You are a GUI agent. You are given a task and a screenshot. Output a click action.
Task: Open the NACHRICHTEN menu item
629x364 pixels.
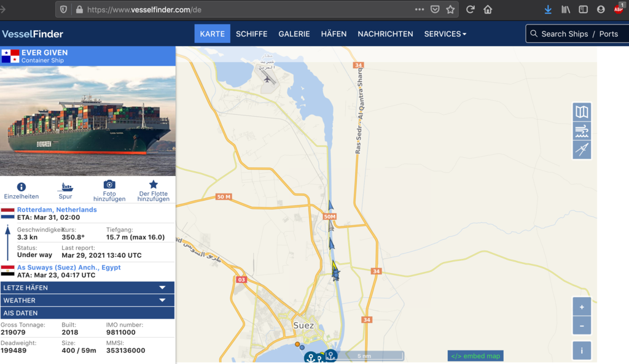(x=385, y=34)
